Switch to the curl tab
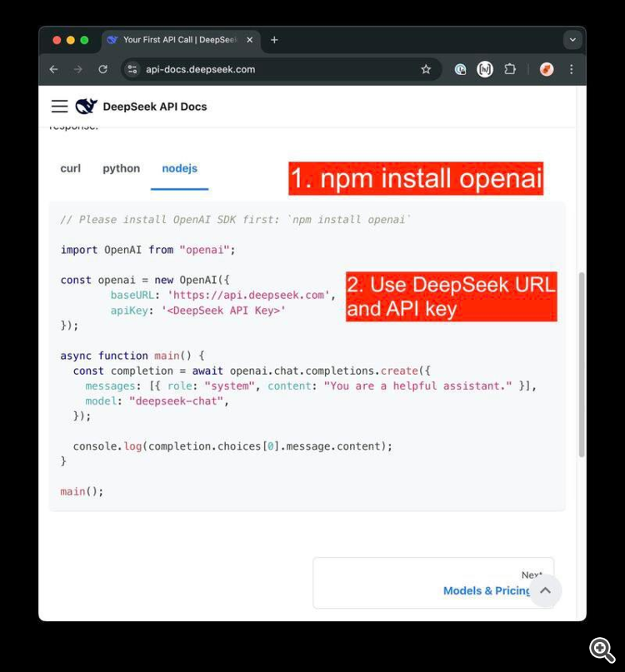The image size is (625, 672). pyautogui.click(x=70, y=168)
